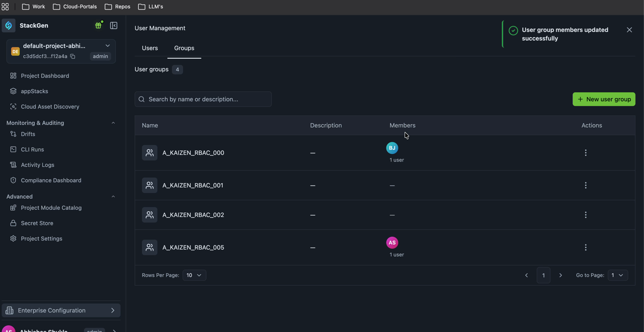Collapse the Monitoring & Auditing section

(x=113, y=123)
